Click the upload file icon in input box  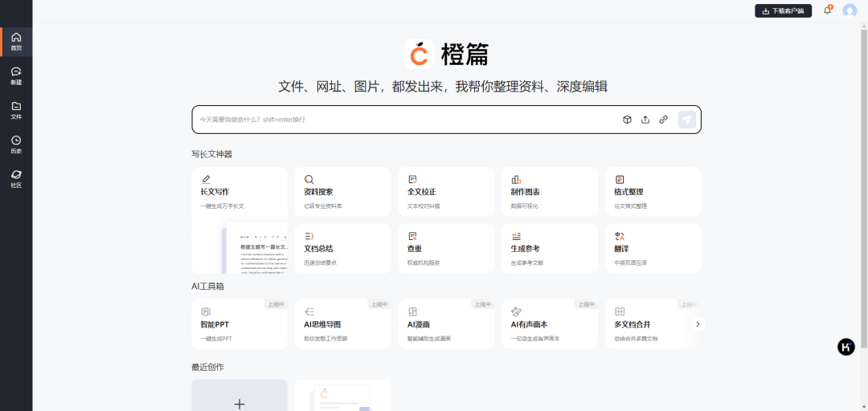[645, 120]
